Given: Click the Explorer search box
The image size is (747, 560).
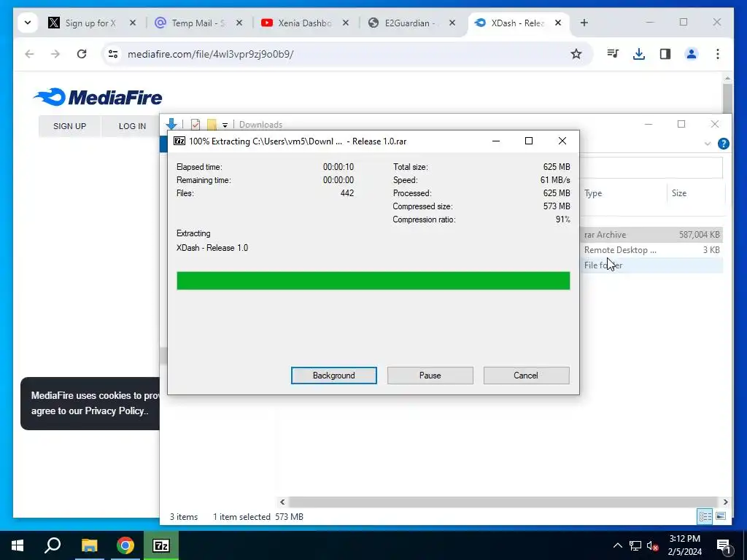Looking at the screenshot, I should [x=651, y=168].
